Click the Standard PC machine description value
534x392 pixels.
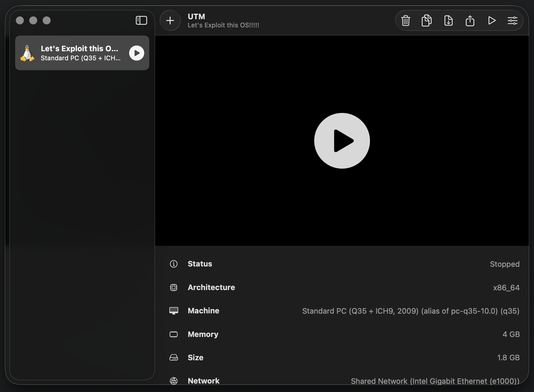click(411, 311)
